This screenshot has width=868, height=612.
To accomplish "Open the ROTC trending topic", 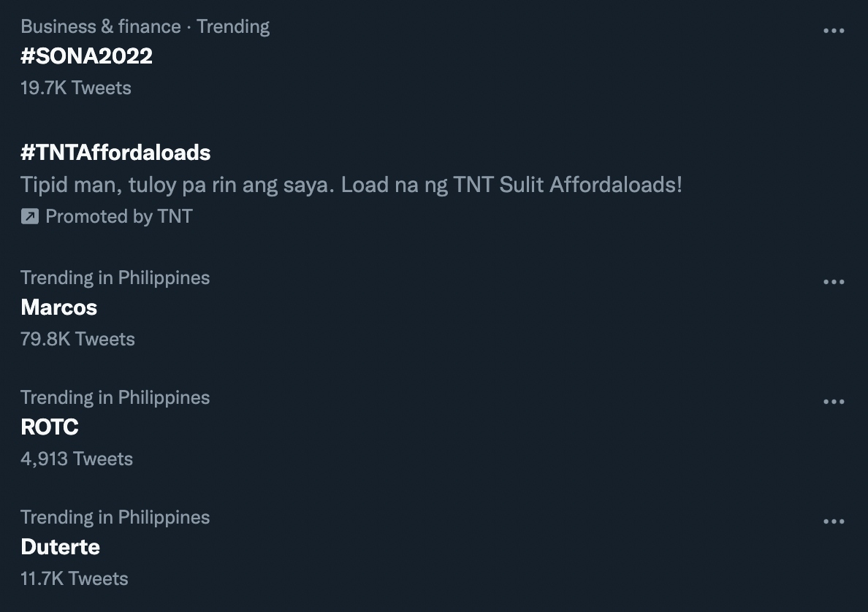I will pos(49,427).
